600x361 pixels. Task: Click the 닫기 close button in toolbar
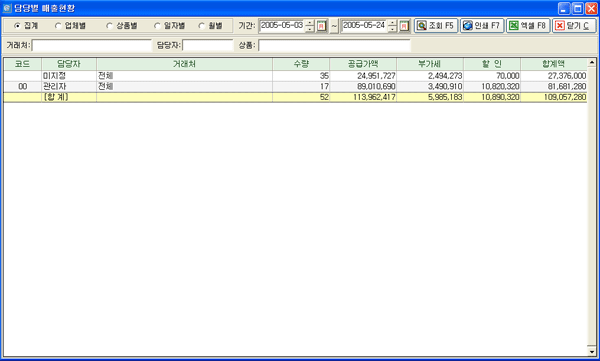click(574, 26)
